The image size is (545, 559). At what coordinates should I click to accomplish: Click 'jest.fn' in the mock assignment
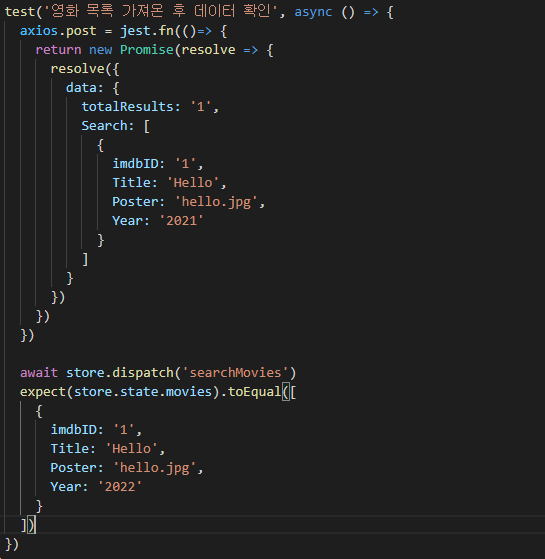[147, 31]
